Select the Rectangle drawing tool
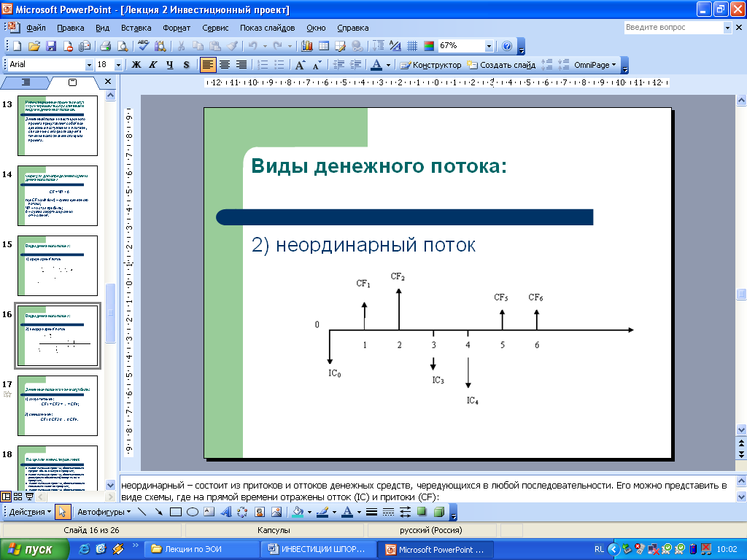This screenshot has height=560, width=747. 176,512
